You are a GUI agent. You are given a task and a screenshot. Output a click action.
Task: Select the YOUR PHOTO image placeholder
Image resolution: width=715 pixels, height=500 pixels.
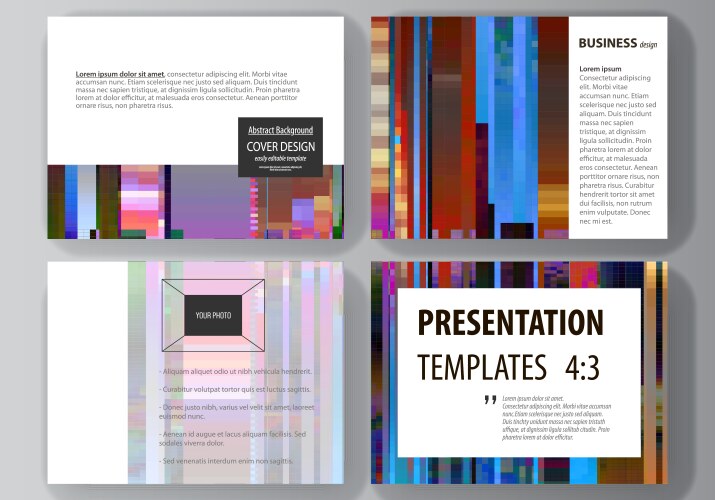point(214,314)
